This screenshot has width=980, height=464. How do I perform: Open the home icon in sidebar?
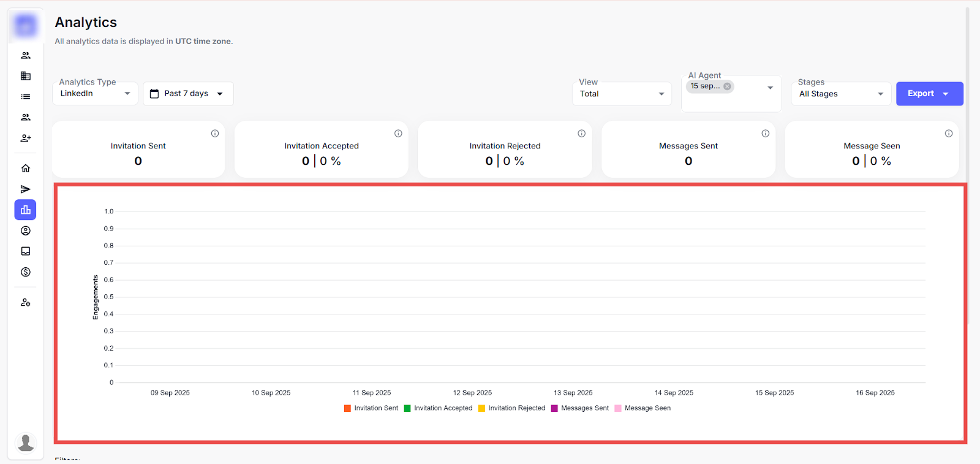[26, 169]
